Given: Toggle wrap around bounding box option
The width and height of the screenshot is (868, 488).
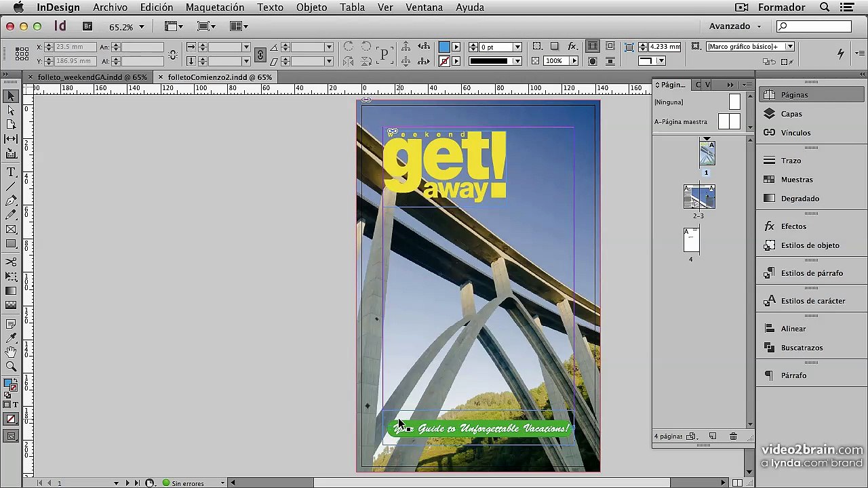Looking at the screenshot, I should coord(610,47).
